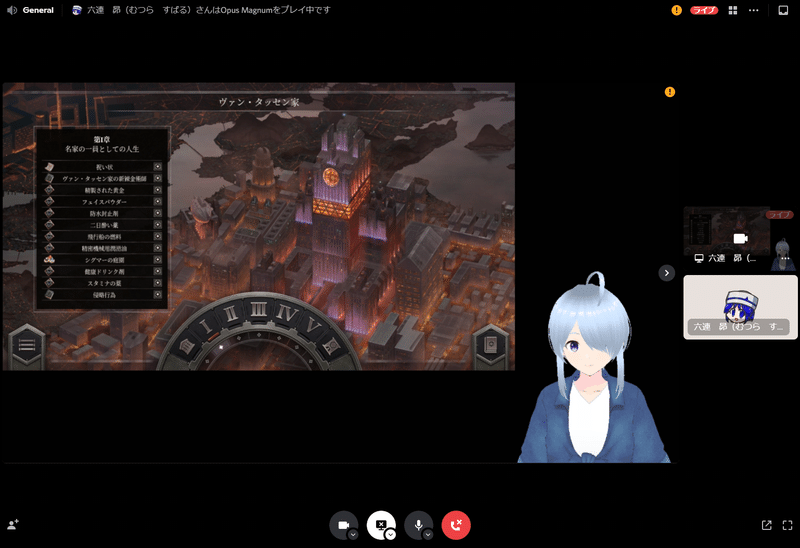Select the prologue icon on chapter dial
The image size is (800, 548).
pyautogui.click(x=186, y=346)
